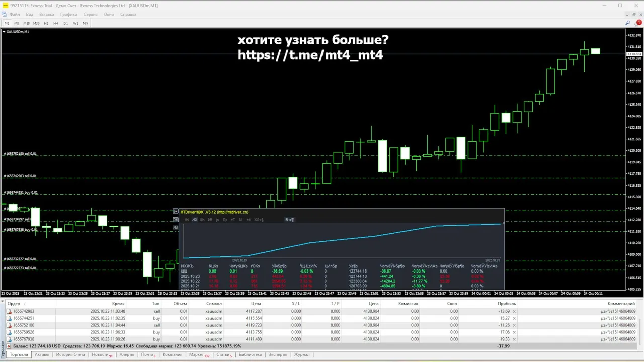
Task: Open the Библиотека tab
Action: [x=250, y=355]
